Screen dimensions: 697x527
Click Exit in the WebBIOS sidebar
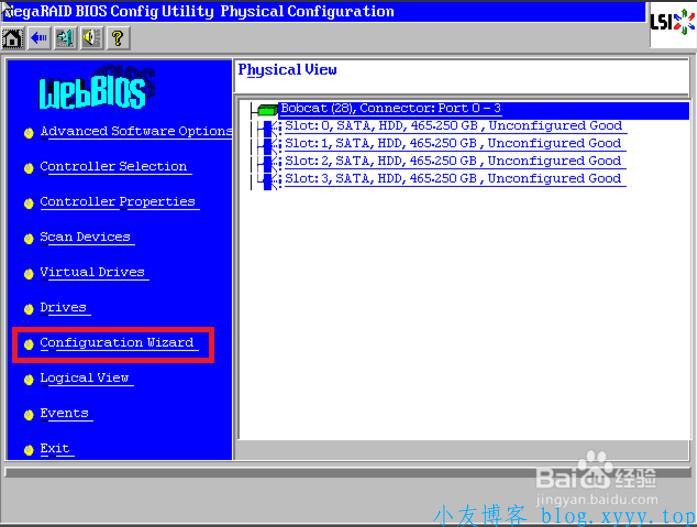55,449
